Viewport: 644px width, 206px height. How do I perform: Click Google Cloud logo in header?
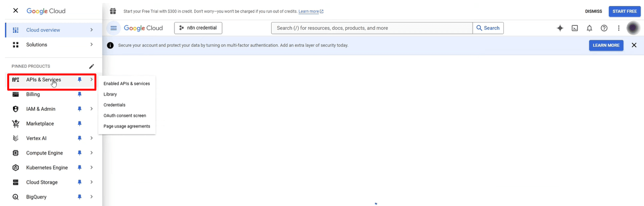tap(143, 28)
